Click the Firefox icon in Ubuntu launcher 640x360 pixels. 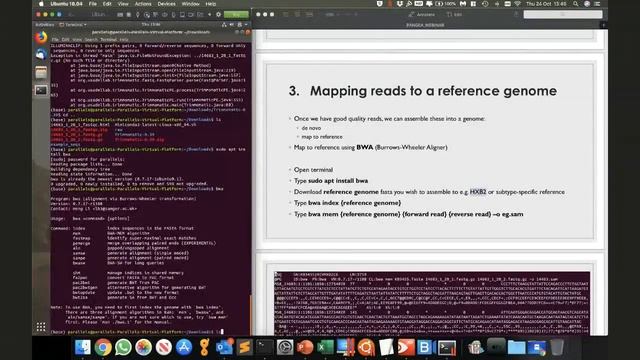pyautogui.click(x=41, y=38)
